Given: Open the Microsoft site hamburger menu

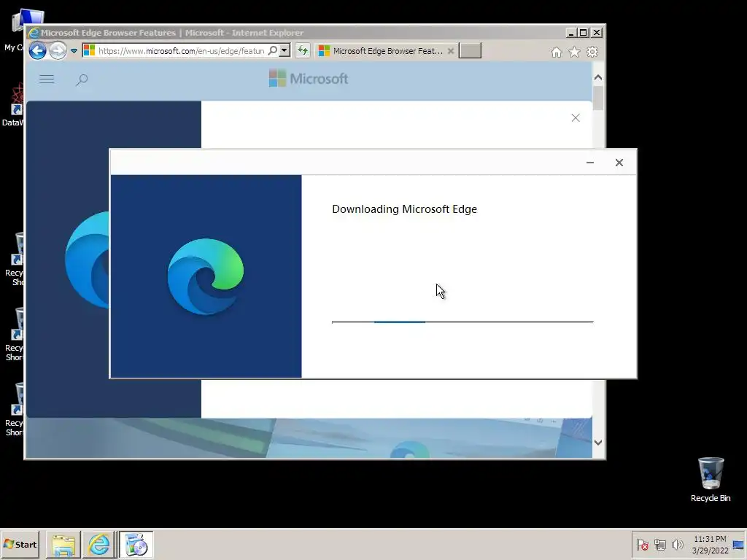Looking at the screenshot, I should coord(47,79).
